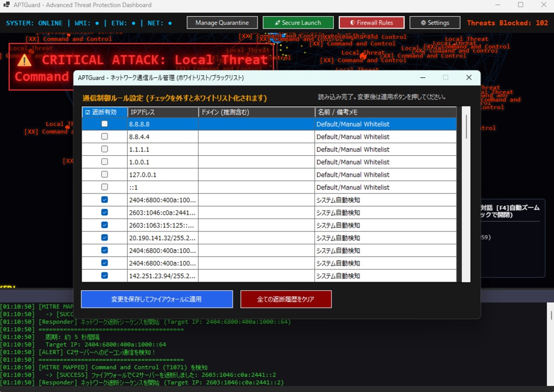Click memo cell of 8.8.4.4 row
The image size is (554, 392).
pyautogui.click(x=385, y=137)
